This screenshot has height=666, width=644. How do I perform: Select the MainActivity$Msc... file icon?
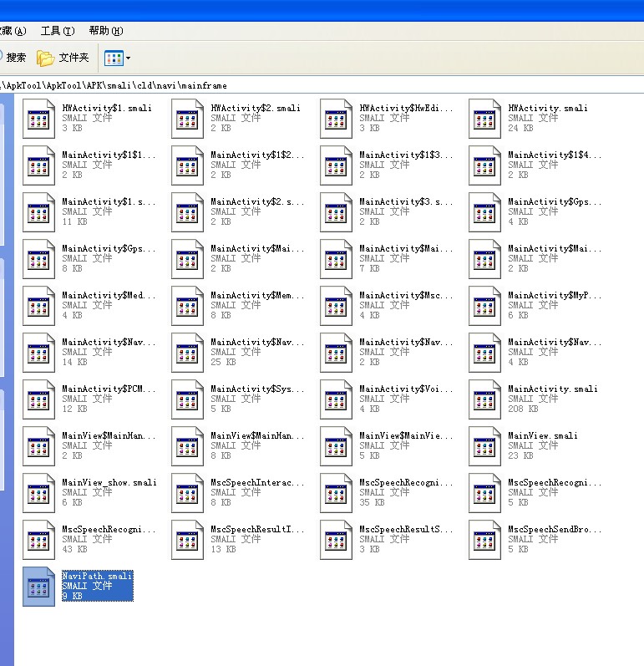tap(336, 306)
